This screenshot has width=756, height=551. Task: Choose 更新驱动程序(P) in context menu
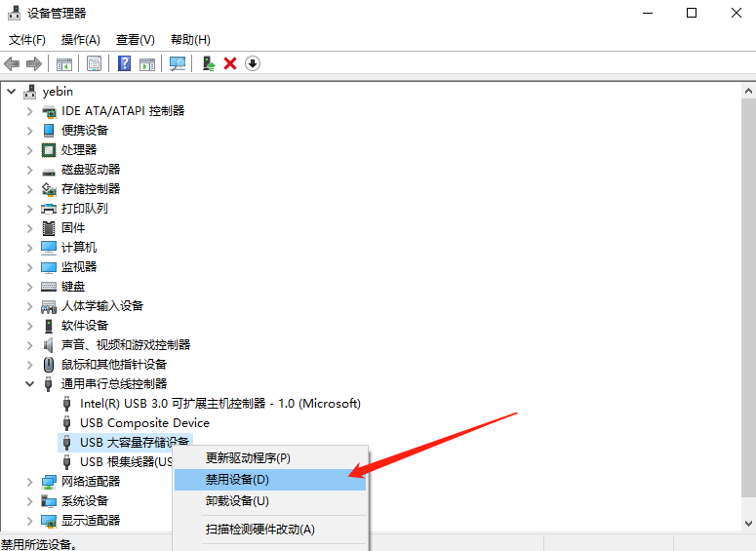pyautogui.click(x=270, y=458)
